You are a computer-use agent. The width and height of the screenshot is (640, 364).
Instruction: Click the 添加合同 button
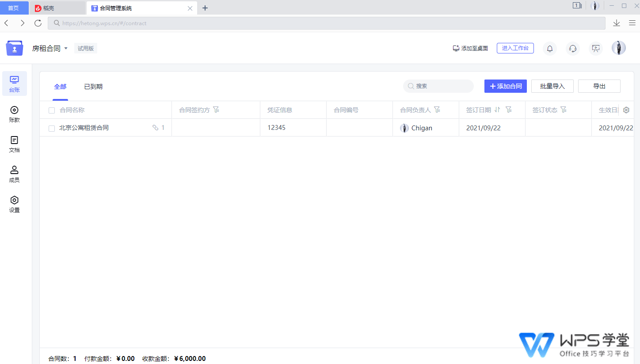(506, 86)
